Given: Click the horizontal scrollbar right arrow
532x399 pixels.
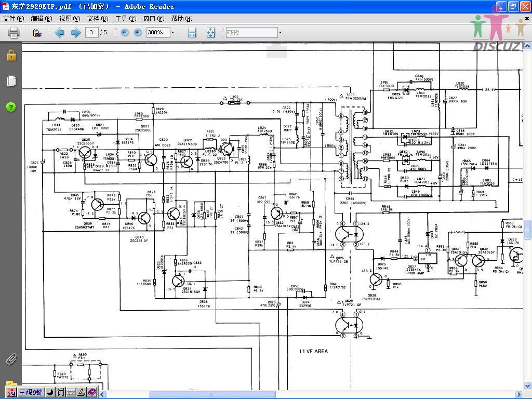Looking at the screenshot, I should click(x=520, y=394).
